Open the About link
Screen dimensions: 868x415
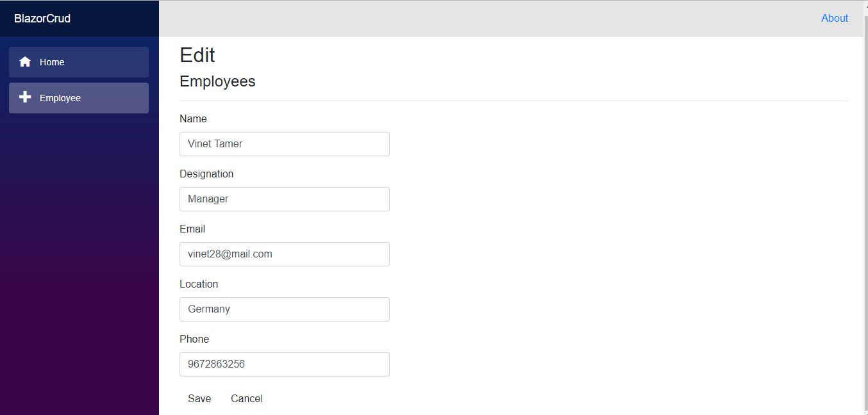[835, 19]
